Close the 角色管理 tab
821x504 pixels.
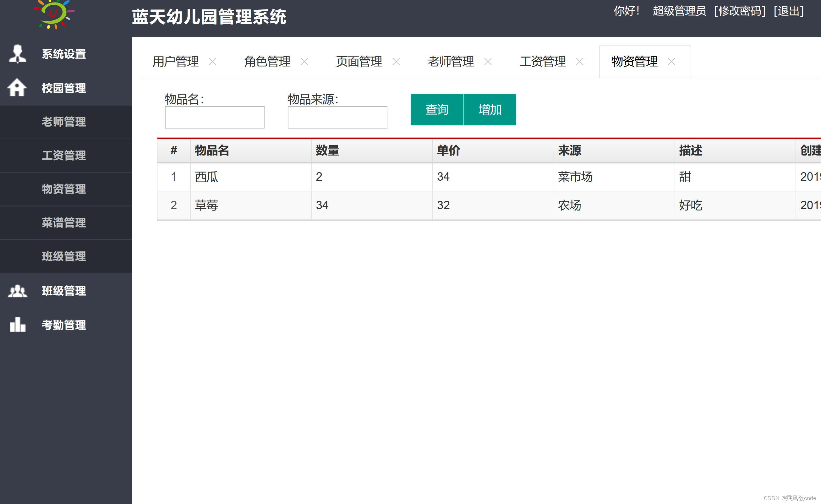click(x=304, y=62)
